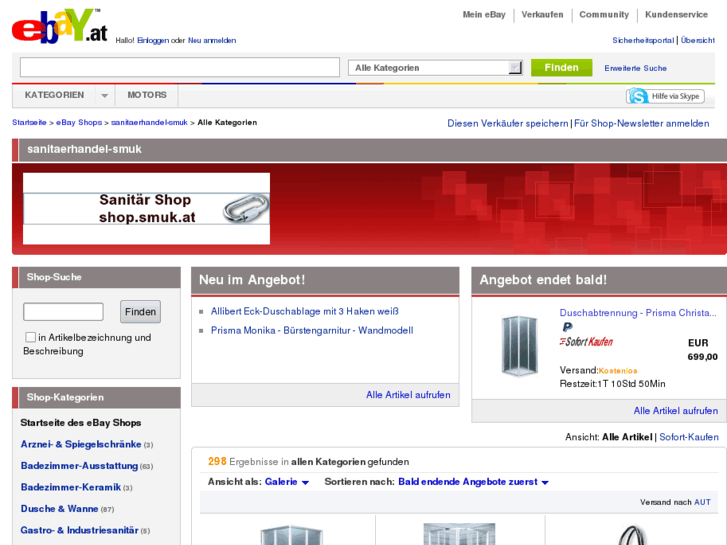
Task: Open the Ansicht als Galerie dropdown
Action: click(x=287, y=482)
